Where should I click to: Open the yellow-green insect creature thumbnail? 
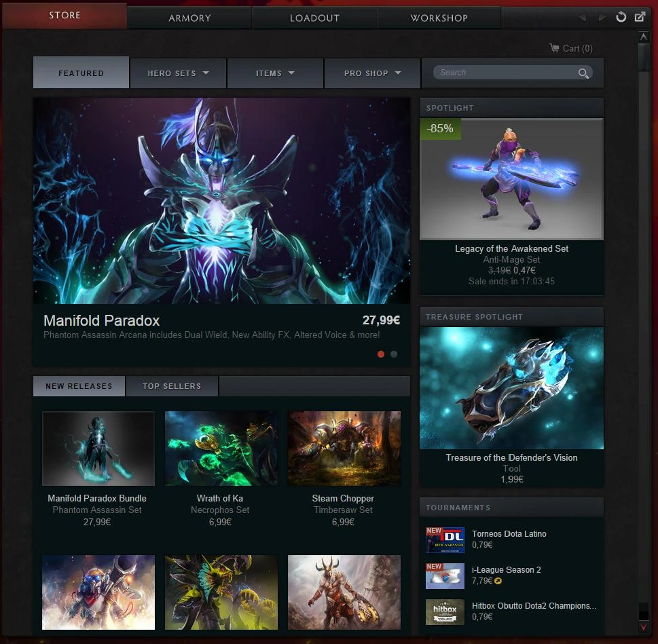[221, 592]
